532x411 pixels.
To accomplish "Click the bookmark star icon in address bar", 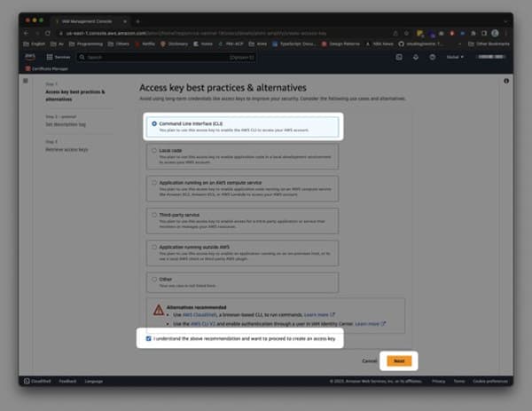I will click(x=406, y=33).
